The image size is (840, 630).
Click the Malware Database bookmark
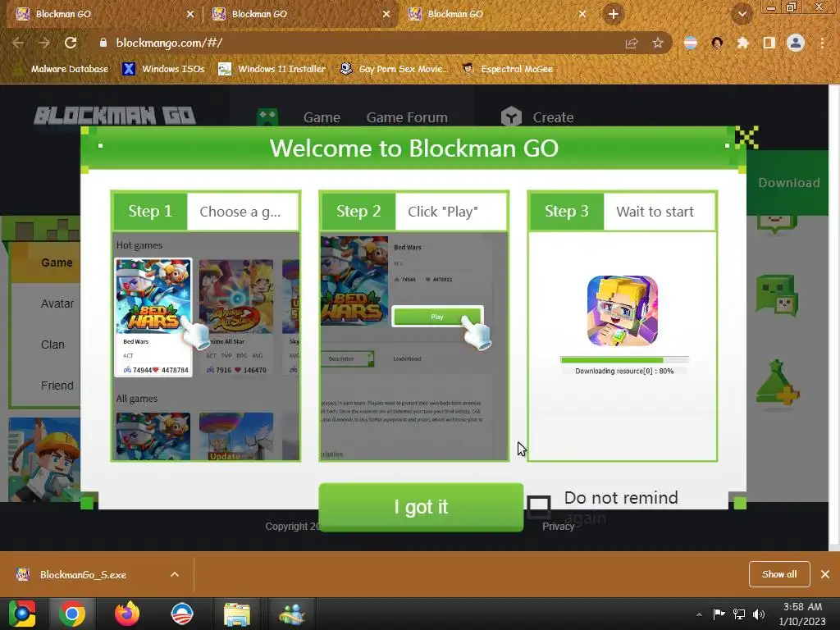[x=62, y=69]
